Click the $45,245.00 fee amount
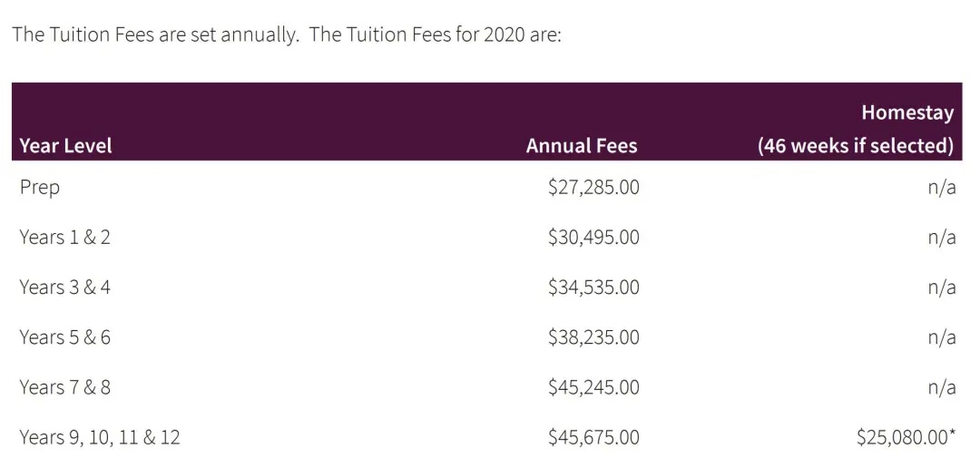This screenshot has height=468, width=980. (x=593, y=387)
